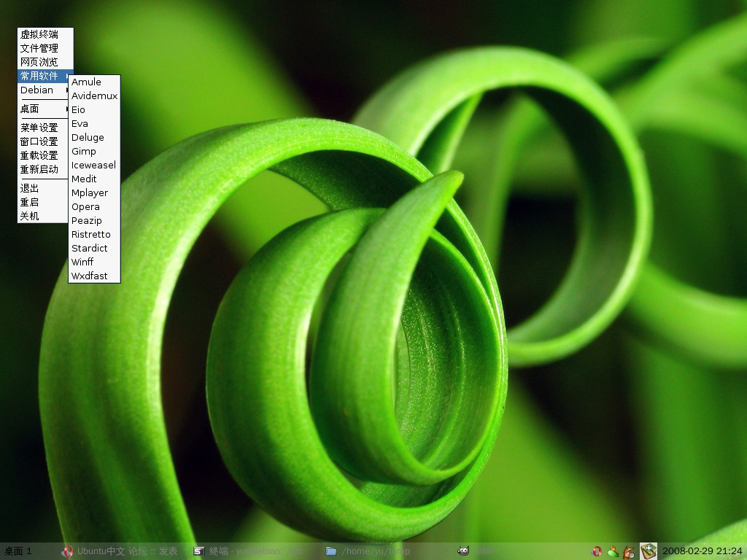The width and height of the screenshot is (747, 560).
Task: Click the 桌面 1 workspace label
Action: (x=18, y=551)
